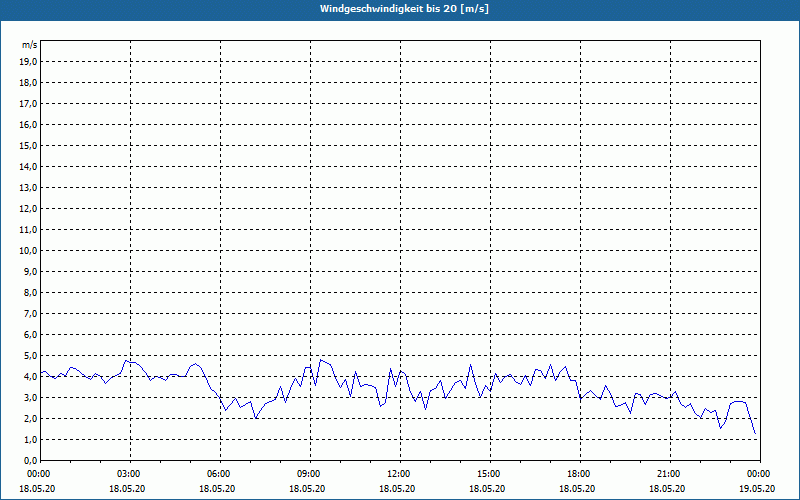Viewport: 800px width, 500px height.
Task: Select the 3,0 y-axis label
Action: coord(30,397)
